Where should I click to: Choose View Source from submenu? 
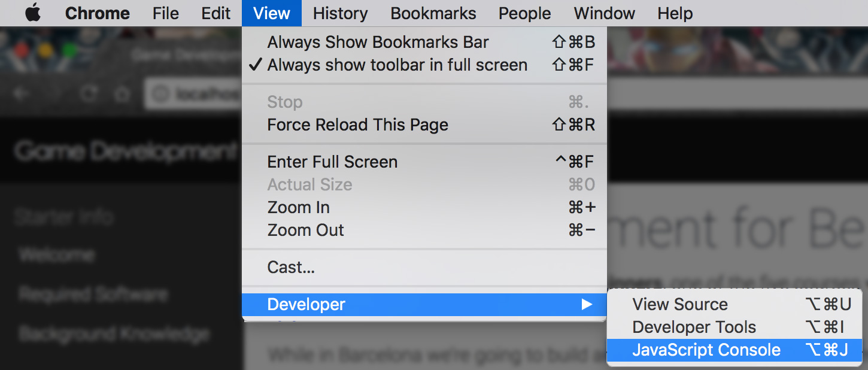[x=680, y=305]
